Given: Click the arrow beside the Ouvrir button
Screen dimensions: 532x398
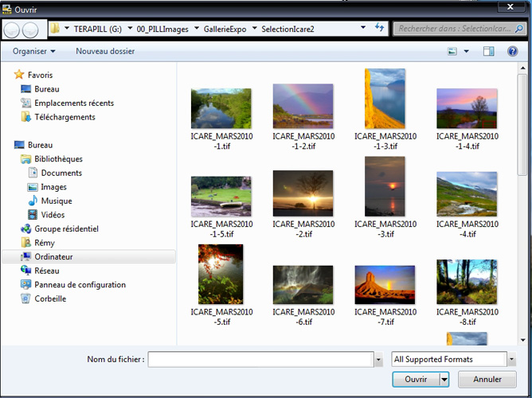Looking at the screenshot, I should (x=444, y=380).
